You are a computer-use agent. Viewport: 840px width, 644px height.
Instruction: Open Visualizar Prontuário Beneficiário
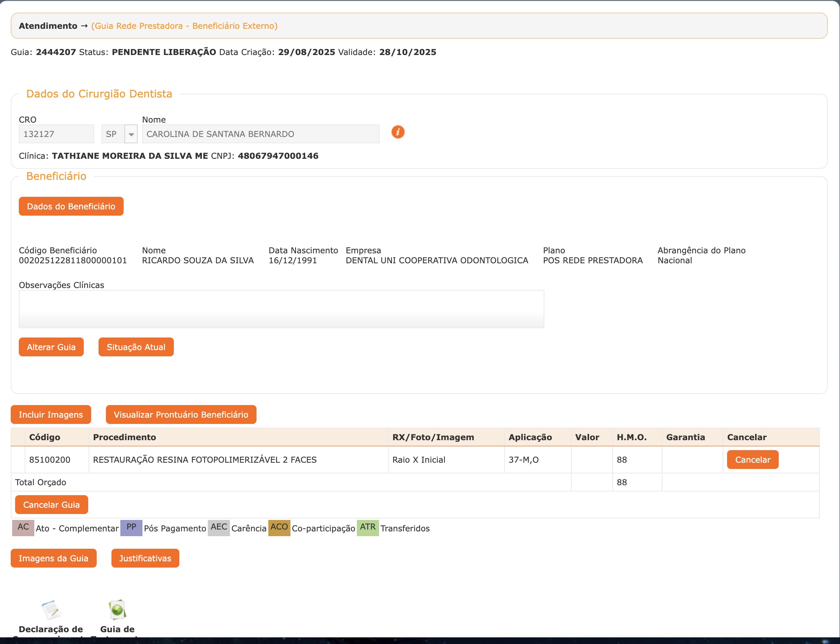pos(181,414)
